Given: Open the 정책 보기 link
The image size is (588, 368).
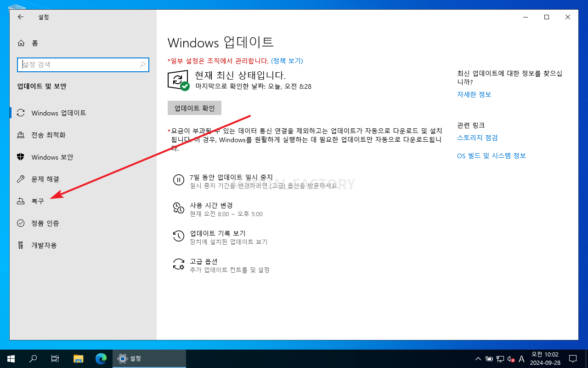Looking at the screenshot, I should click(x=287, y=61).
